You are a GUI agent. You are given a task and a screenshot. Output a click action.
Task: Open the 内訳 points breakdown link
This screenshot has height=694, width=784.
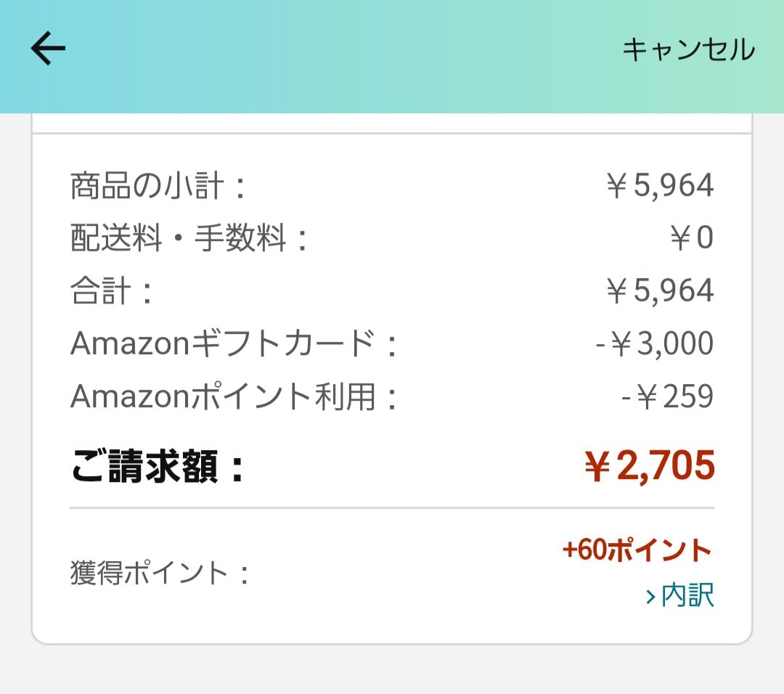click(x=687, y=596)
